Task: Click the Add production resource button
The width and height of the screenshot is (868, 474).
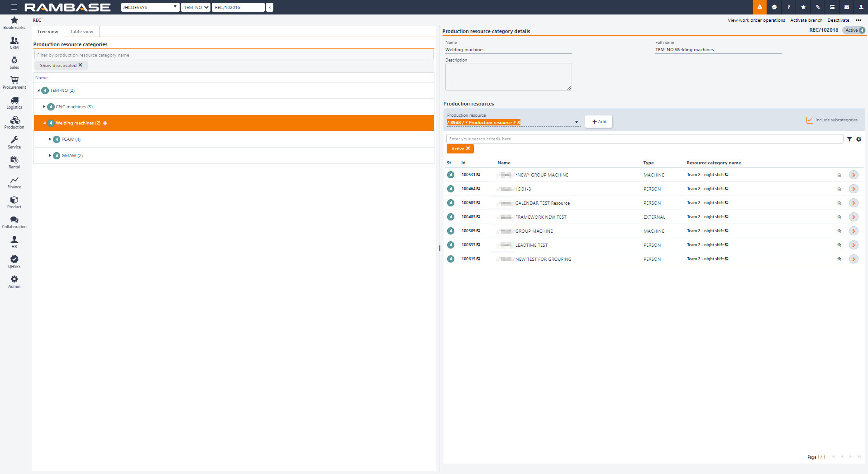Action: [599, 122]
